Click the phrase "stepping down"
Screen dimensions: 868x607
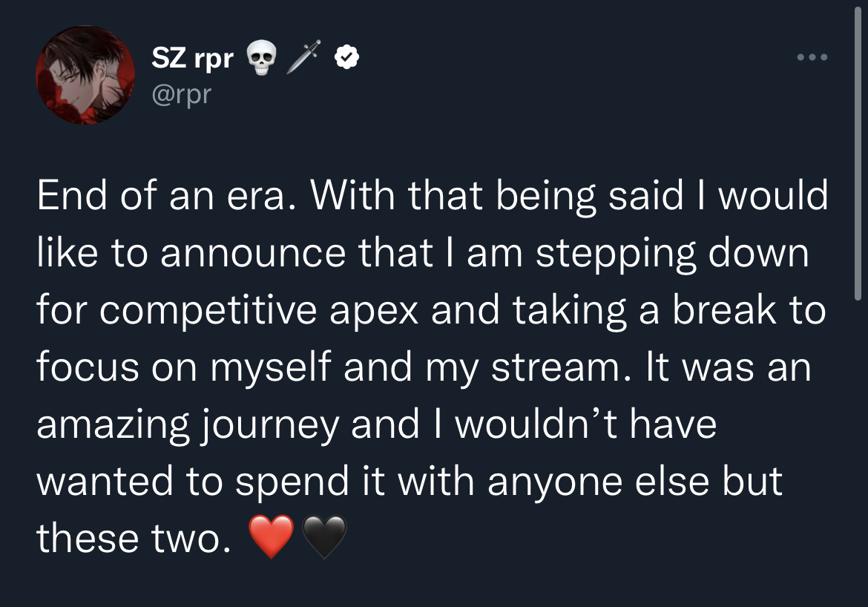(672, 254)
